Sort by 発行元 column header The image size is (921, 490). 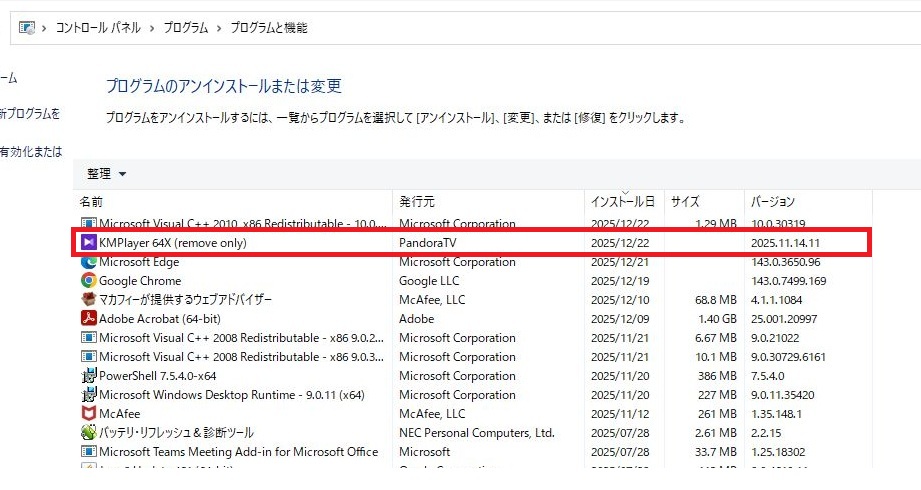pos(416,202)
